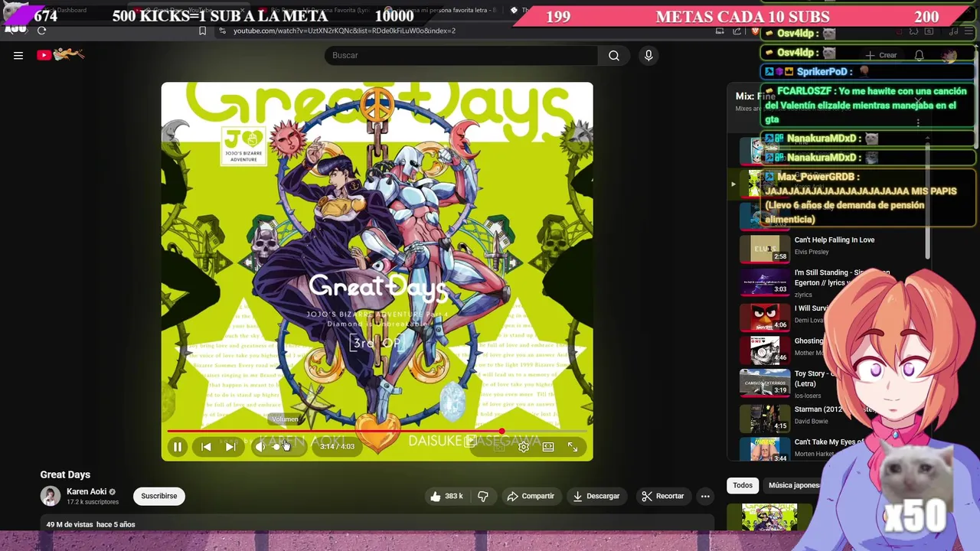Like the video (383 k)

coord(447,496)
